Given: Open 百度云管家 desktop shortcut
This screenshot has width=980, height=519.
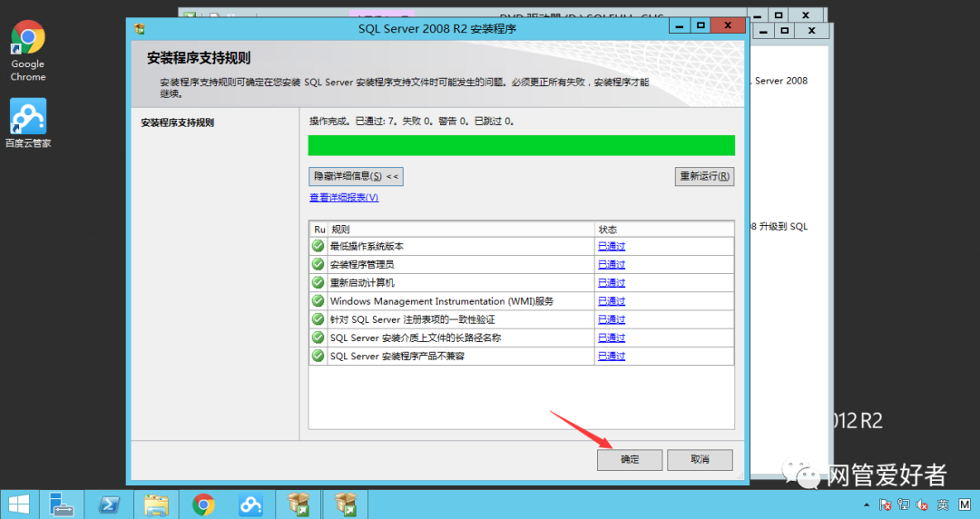Looking at the screenshot, I should click(28, 123).
